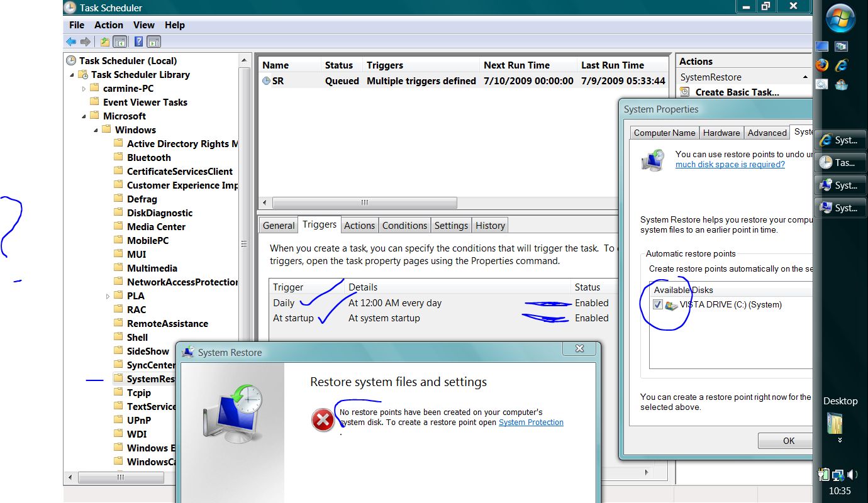
Task: Expand the carmine-PC folder
Action: pos(84,89)
